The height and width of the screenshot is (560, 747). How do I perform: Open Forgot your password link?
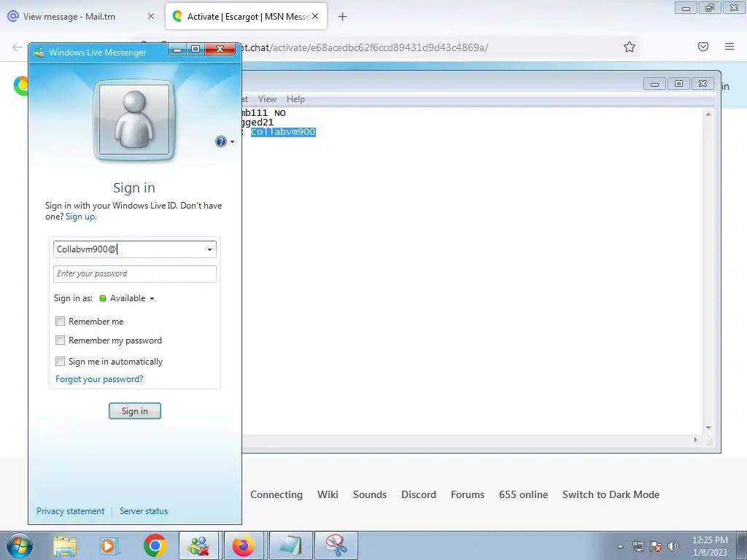99,379
